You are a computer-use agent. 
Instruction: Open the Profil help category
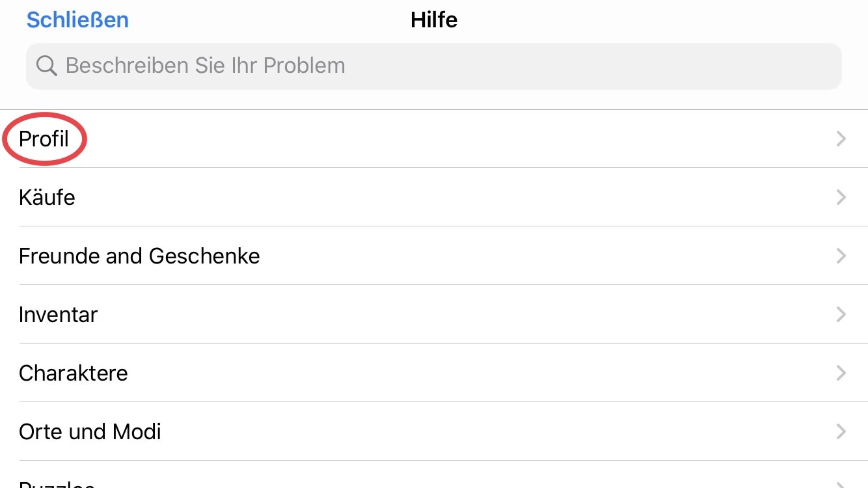44,139
